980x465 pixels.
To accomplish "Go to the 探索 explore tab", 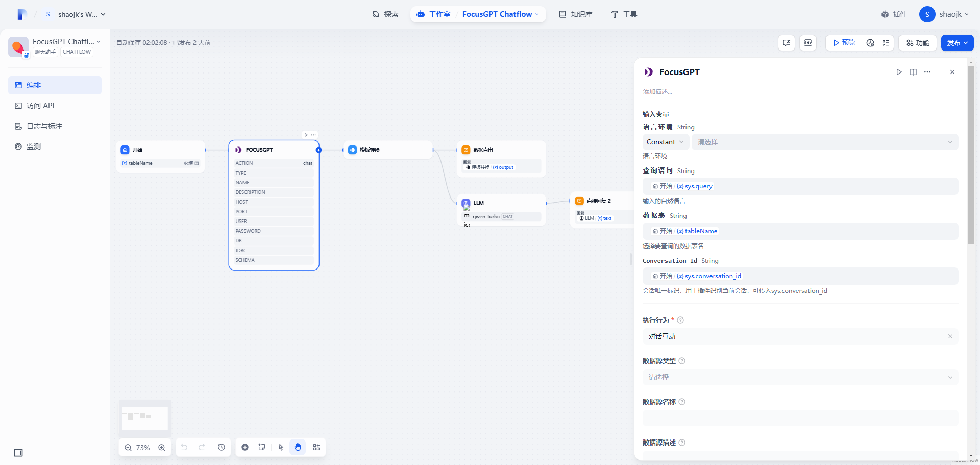I will point(385,14).
